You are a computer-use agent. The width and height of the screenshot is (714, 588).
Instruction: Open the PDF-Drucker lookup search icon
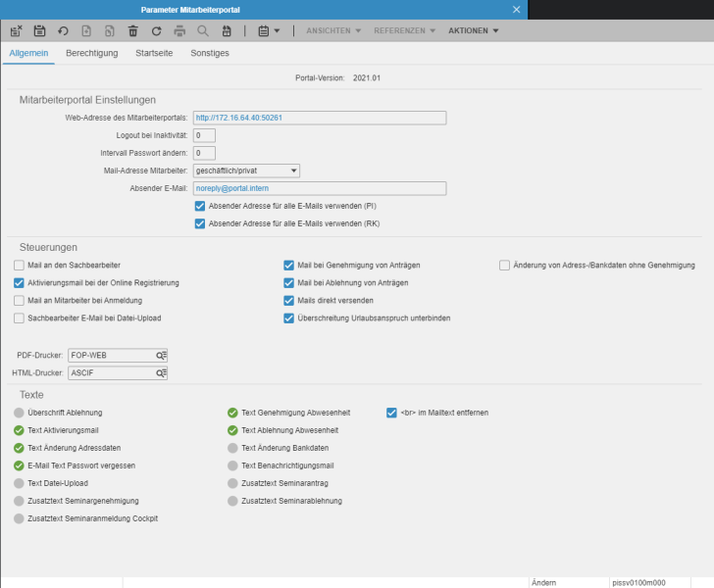tap(162, 356)
